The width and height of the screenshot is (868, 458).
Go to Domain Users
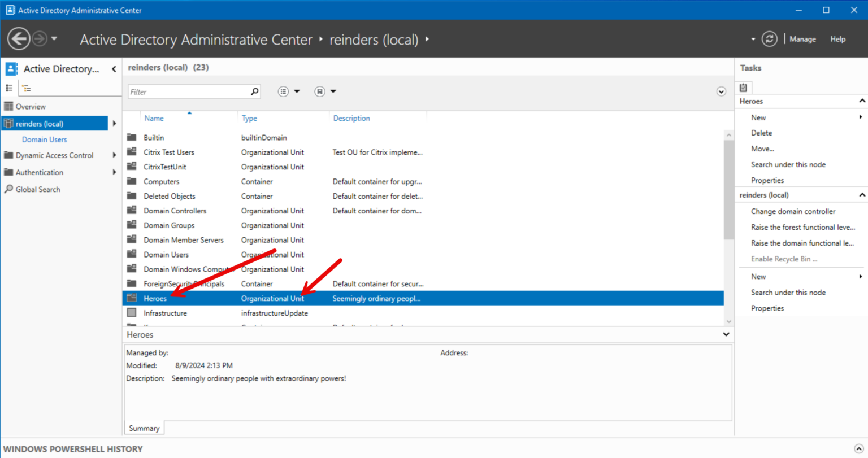[44, 139]
